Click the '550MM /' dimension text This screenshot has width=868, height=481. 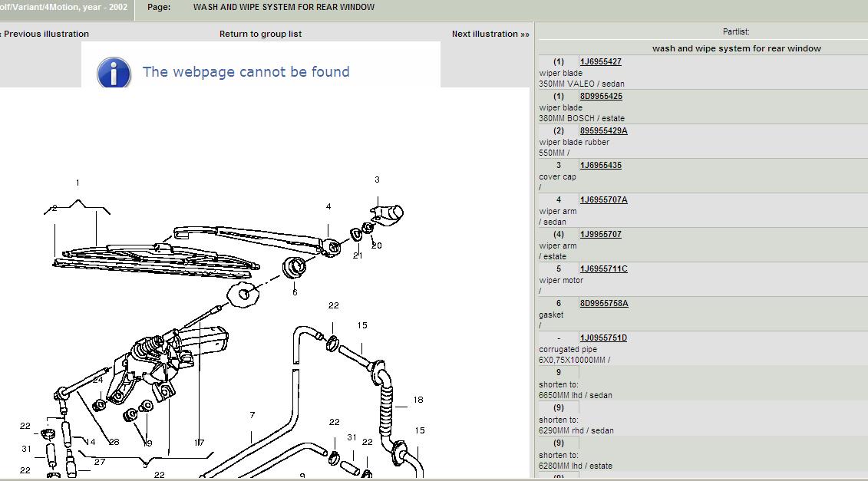(x=553, y=153)
